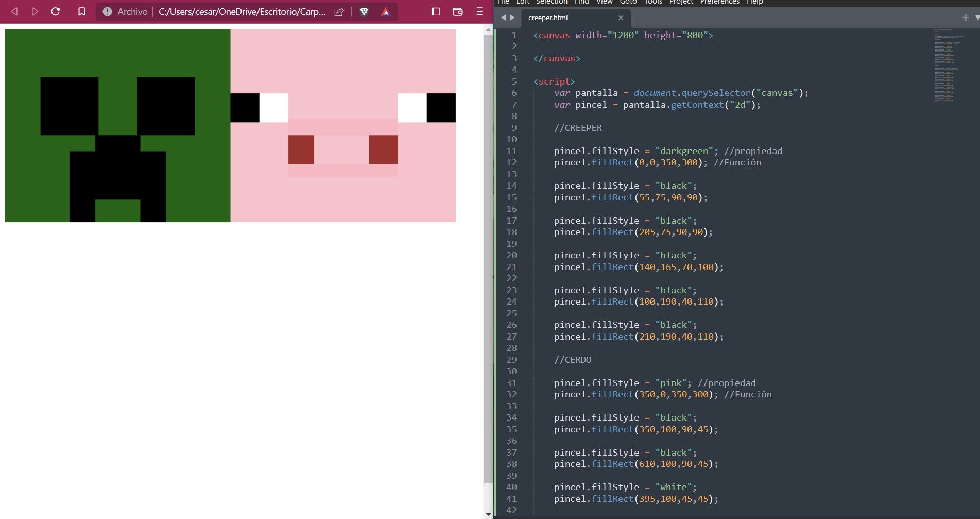Image resolution: width=980 pixels, height=519 pixels.
Task: Click the next tab right arrow
Action: (512, 18)
